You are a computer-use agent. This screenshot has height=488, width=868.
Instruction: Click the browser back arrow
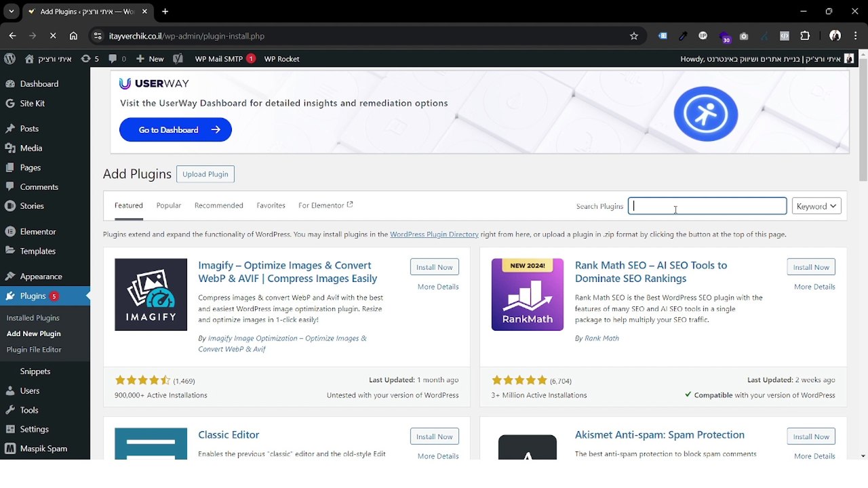12,36
